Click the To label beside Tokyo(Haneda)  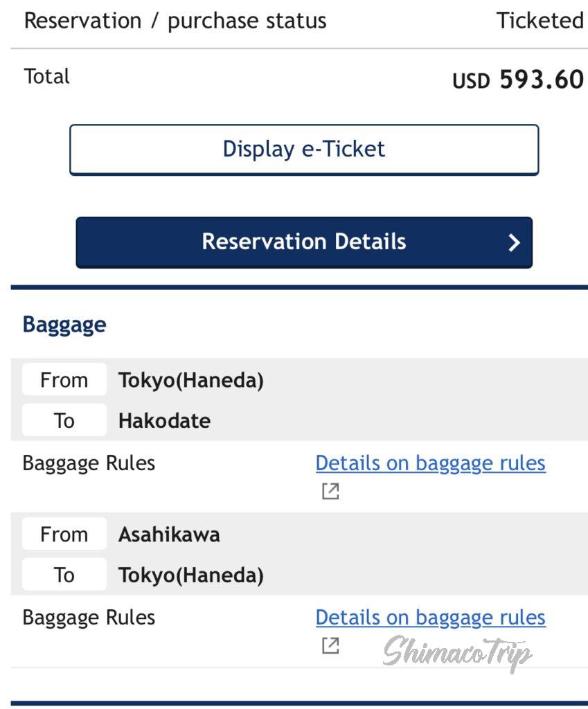pyautogui.click(x=64, y=575)
